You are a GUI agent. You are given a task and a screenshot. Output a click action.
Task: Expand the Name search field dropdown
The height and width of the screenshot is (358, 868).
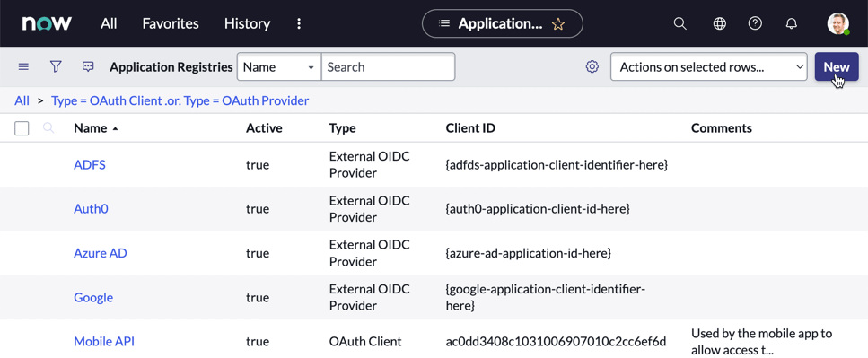tap(279, 67)
